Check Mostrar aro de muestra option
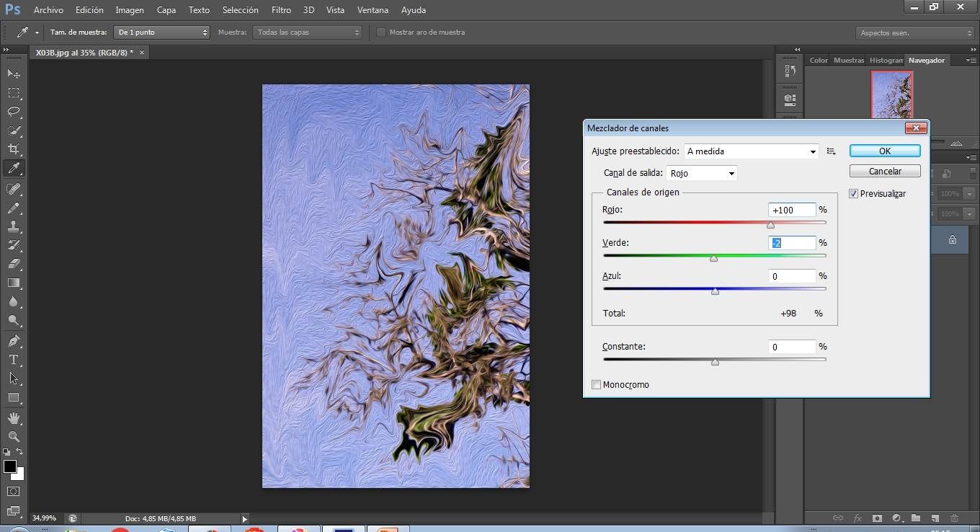 (382, 32)
